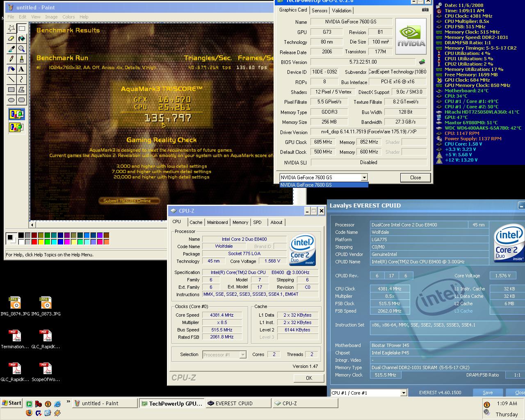
Task: Switch to EVEREST CPUID taskbar button
Action: coord(237,404)
